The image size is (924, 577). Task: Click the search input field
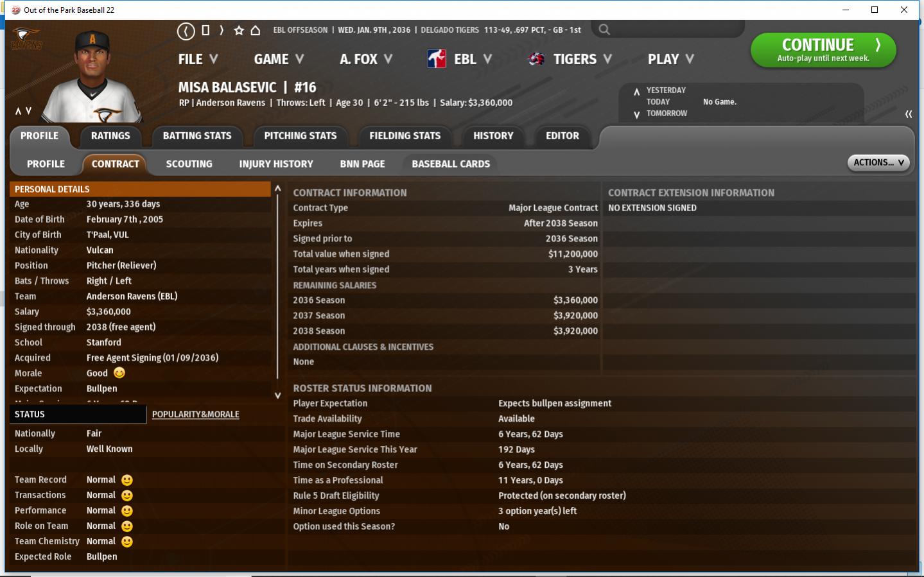point(674,30)
